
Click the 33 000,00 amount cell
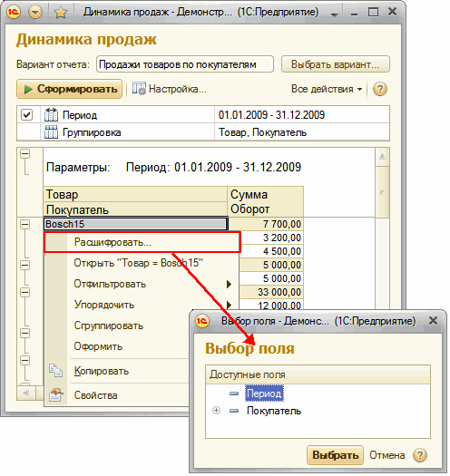[270, 292]
